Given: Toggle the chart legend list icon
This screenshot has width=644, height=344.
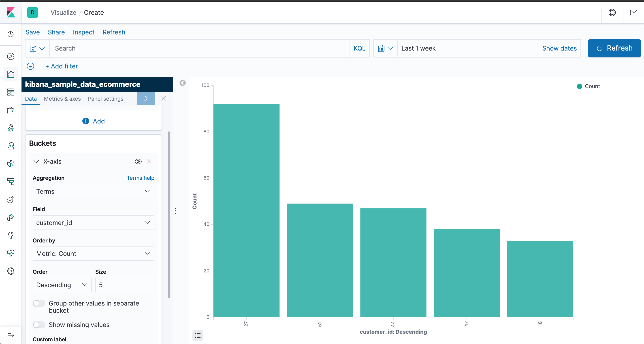Looking at the screenshot, I should click(198, 335).
